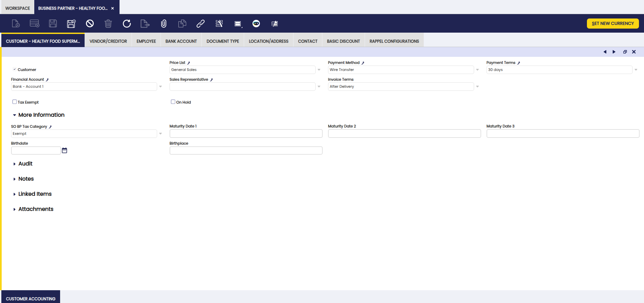
Task: Open the Price List dropdown
Action: [x=319, y=70]
